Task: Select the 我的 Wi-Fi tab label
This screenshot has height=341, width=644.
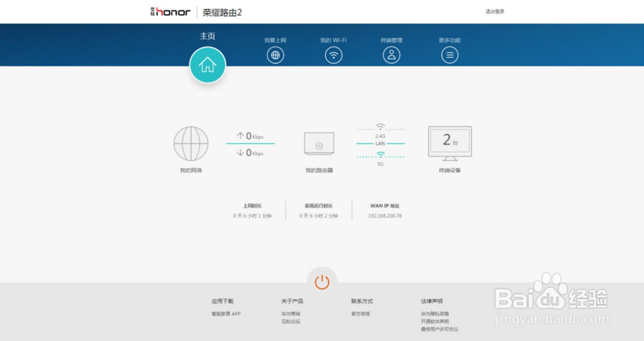Action: pyautogui.click(x=334, y=41)
